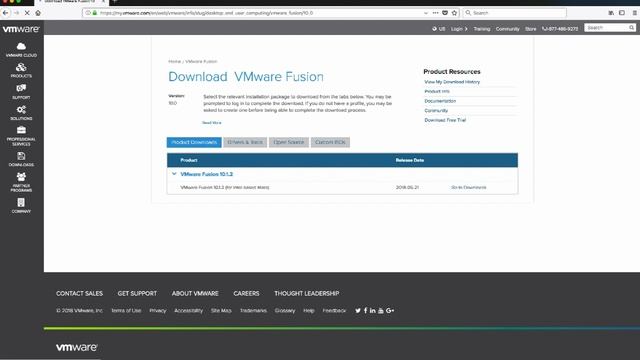Image resolution: width=640 pixels, height=360 pixels.
Task: Open the Terms of Use link
Action: (126, 311)
